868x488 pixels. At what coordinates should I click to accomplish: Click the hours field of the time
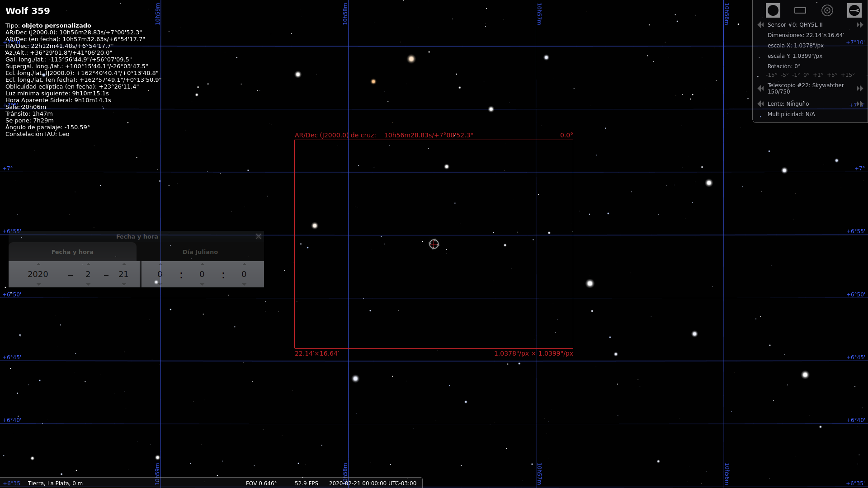click(160, 274)
